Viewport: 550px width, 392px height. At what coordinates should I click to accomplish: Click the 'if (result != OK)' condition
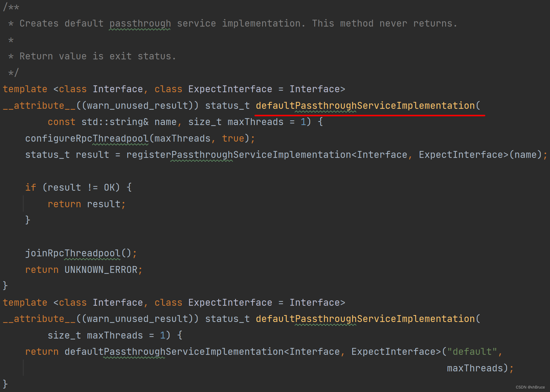pos(72,188)
